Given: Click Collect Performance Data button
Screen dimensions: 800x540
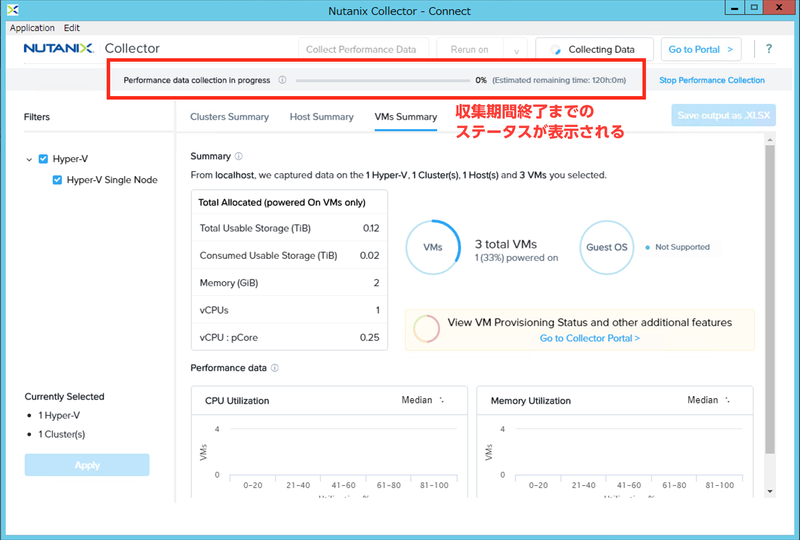Looking at the screenshot, I should point(363,50).
